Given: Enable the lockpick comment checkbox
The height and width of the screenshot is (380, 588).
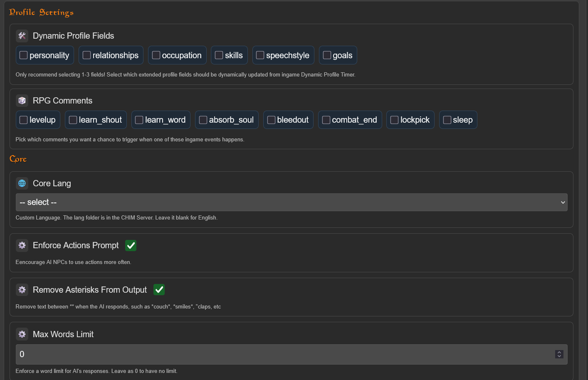Looking at the screenshot, I should point(394,120).
